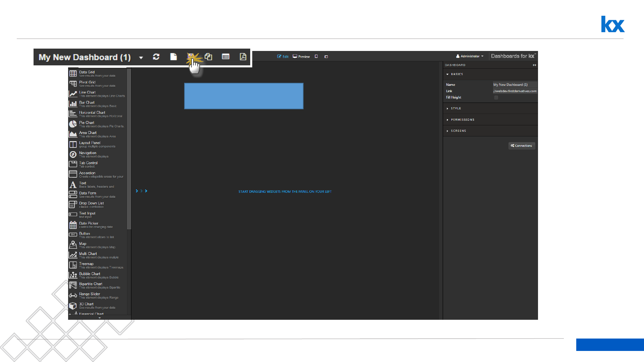The height and width of the screenshot is (362, 644).
Task: Collapse the Dashboard properties panel
Action: tap(534, 65)
